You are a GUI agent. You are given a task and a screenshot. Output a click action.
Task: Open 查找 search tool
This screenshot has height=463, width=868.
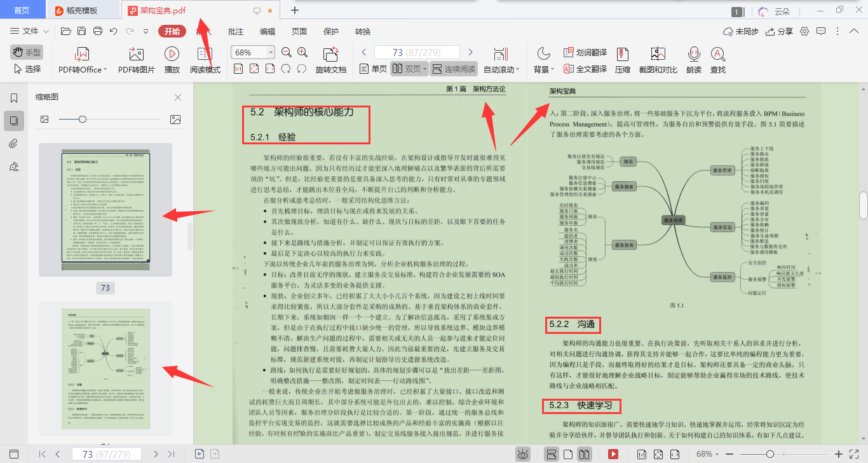coord(718,61)
